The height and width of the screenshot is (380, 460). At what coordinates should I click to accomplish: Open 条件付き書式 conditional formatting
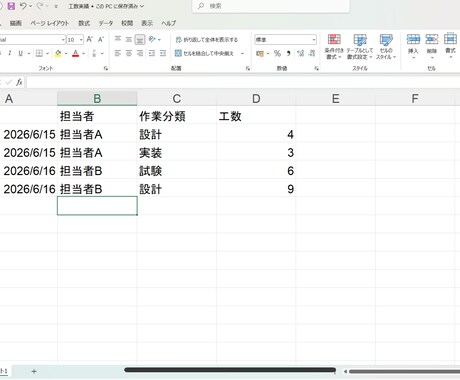[334, 47]
